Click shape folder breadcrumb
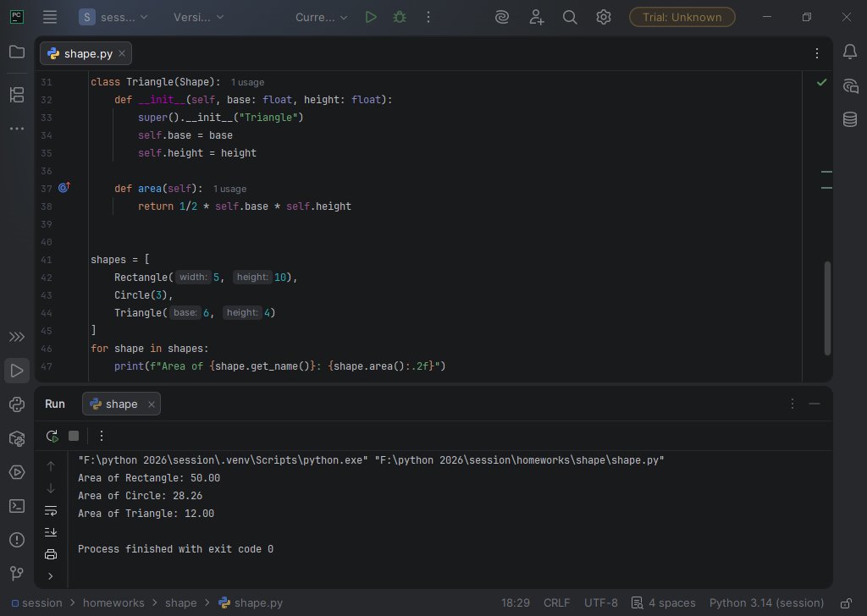 181,602
